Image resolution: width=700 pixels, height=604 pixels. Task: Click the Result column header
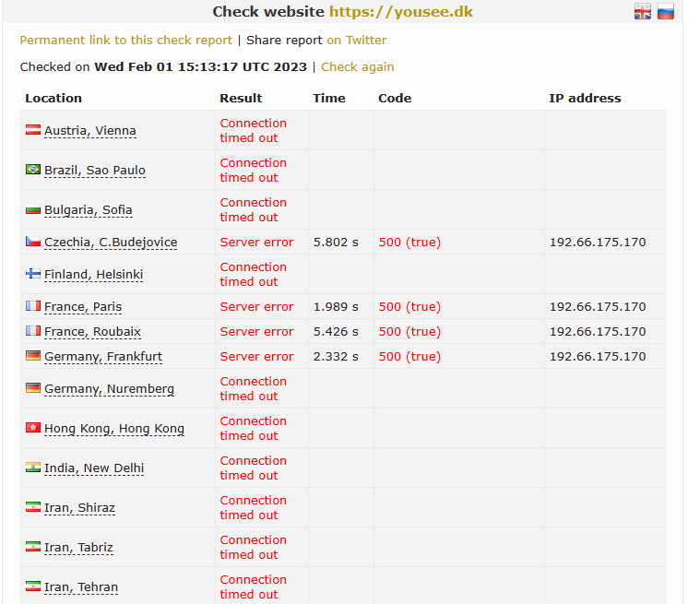point(241,99)
